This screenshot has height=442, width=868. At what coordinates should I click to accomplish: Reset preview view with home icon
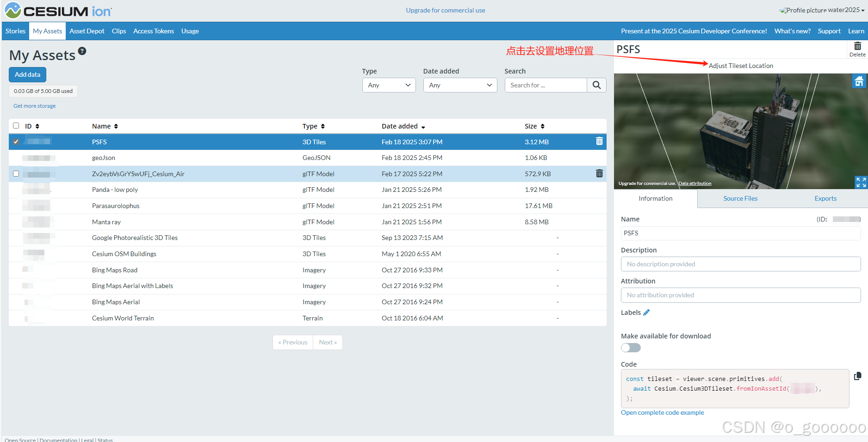(x=859, y=81)
